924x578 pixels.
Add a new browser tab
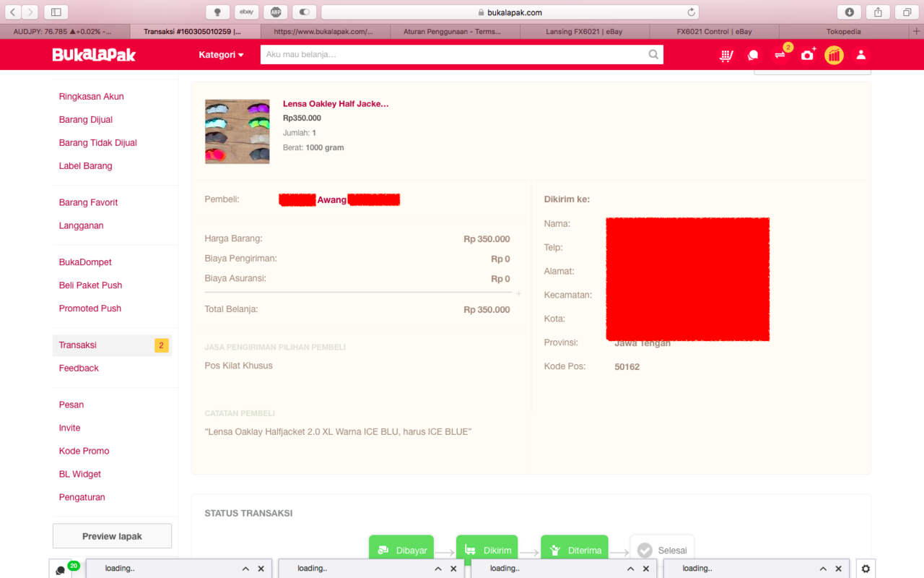pyautogui.click(x=917, y=32)
